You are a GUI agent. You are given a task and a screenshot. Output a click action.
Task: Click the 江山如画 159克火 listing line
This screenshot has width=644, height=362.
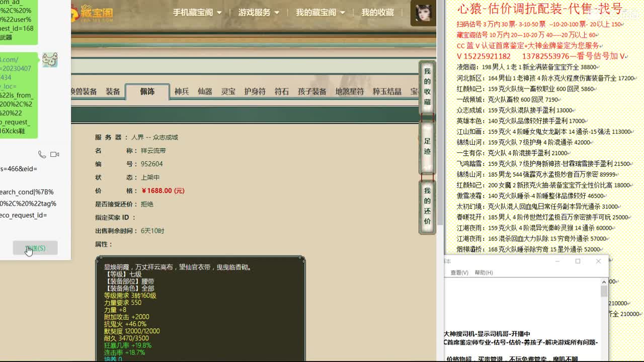(546, 132)
